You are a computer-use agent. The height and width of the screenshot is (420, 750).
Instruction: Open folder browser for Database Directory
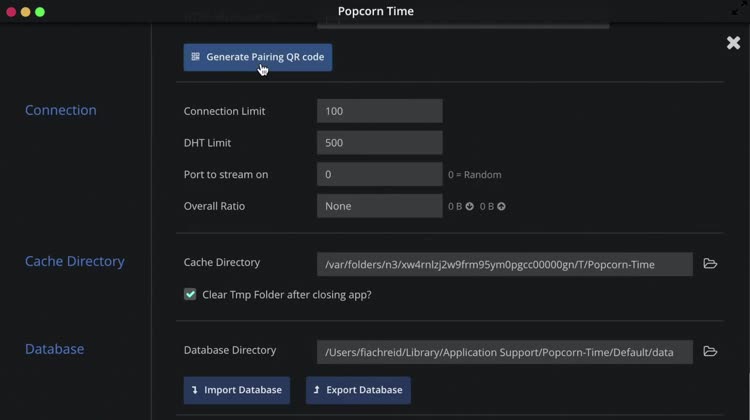coord(710,352)
